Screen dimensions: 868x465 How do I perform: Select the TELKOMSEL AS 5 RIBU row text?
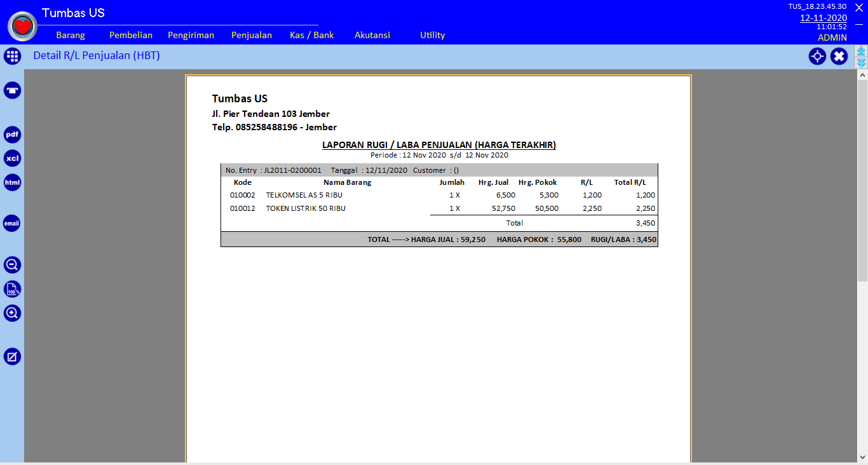(x=304, y=195)
